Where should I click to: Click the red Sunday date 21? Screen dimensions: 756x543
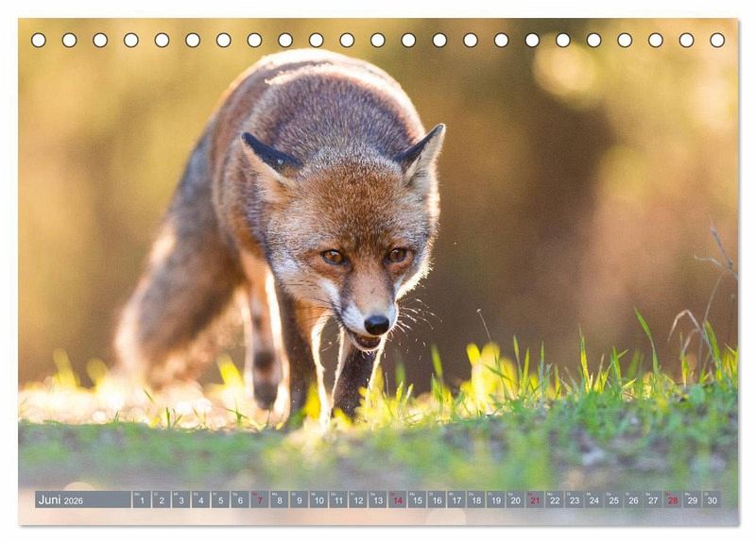pos(535,500)
